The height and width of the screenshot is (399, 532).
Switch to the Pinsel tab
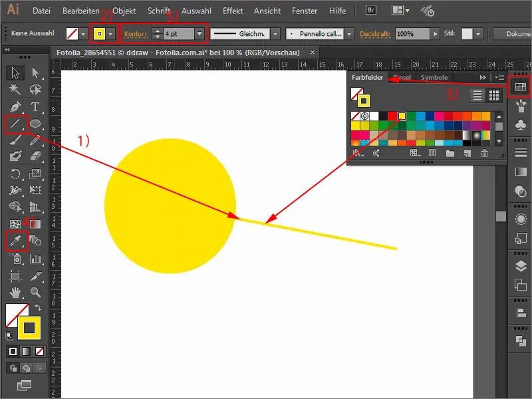[401, 78]
